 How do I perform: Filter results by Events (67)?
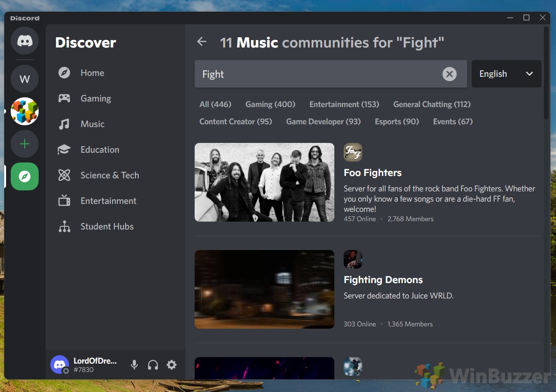[x=453, y=122]
